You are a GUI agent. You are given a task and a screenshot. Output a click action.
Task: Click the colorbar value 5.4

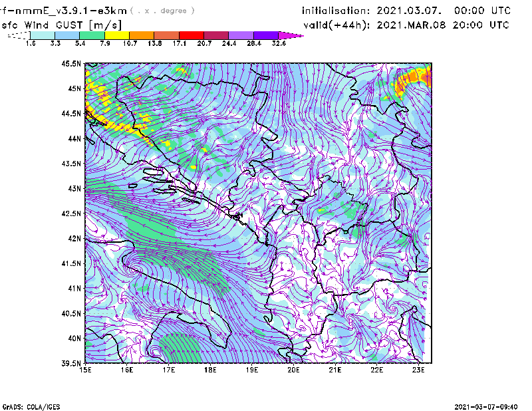tap(80, 43)
